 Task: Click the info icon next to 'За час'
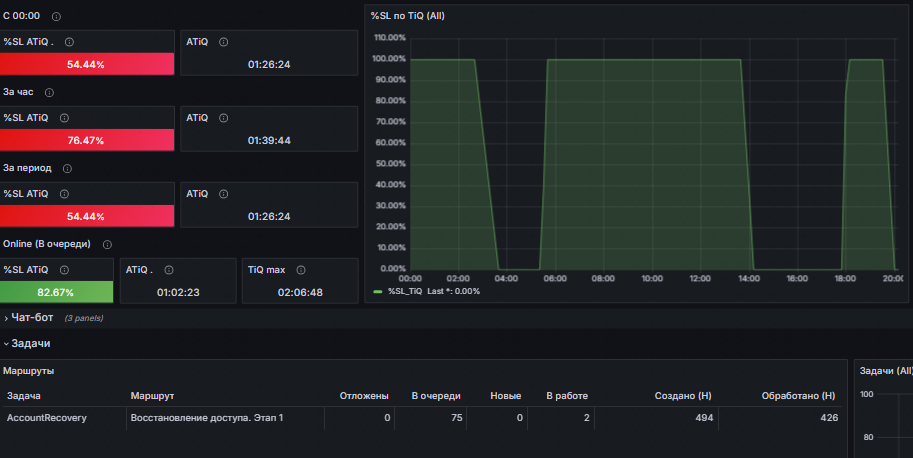point(50,93)
